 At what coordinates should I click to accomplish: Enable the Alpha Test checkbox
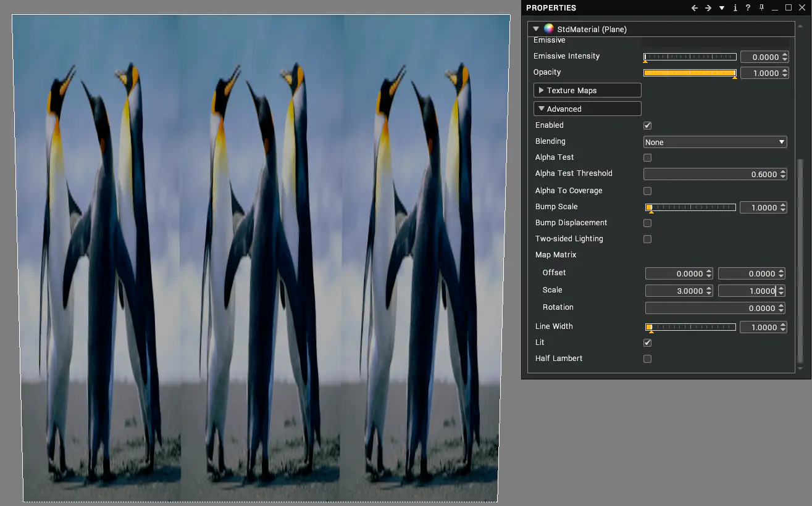647,157
